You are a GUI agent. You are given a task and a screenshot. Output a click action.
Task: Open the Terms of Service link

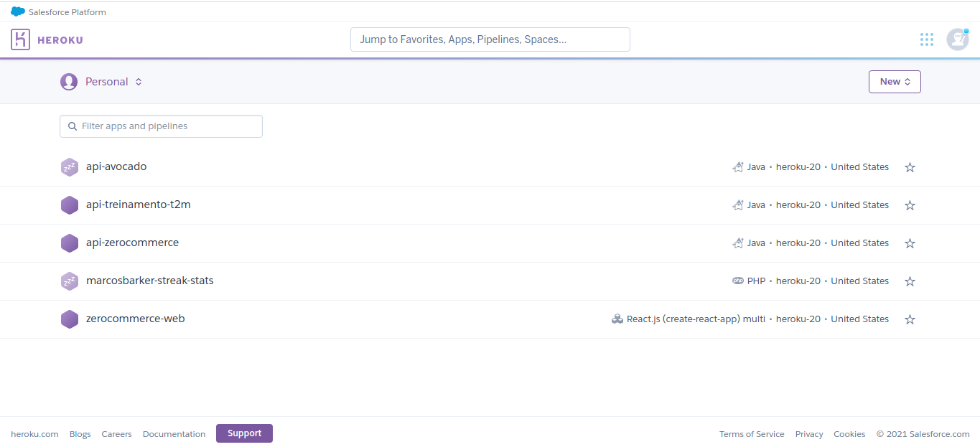(752, 434)
